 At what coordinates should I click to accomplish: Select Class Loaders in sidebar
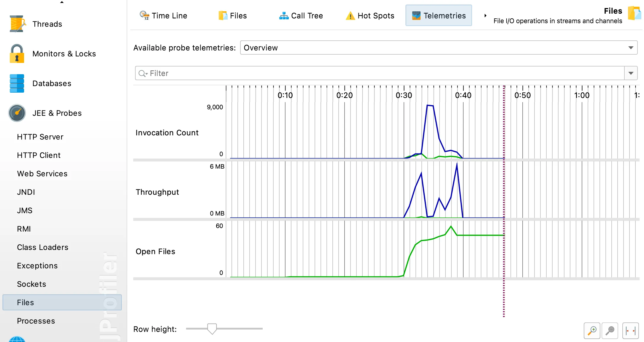coord(42,247)
